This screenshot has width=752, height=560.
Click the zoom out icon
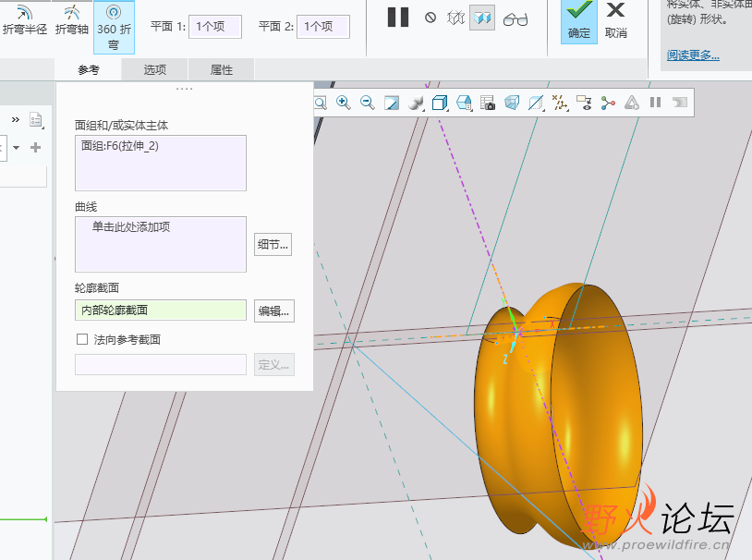[368, 103]
